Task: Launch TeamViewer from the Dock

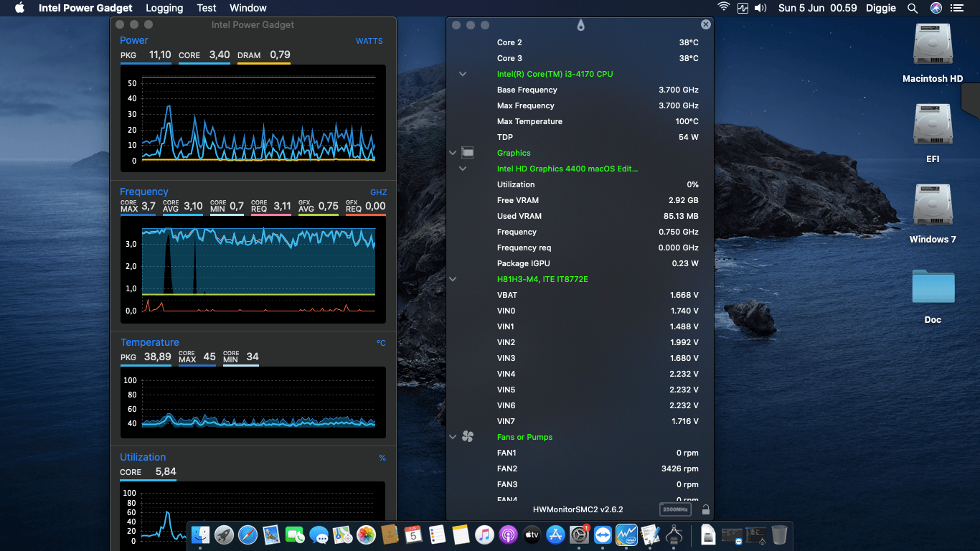Action: (x=602, y=535)
